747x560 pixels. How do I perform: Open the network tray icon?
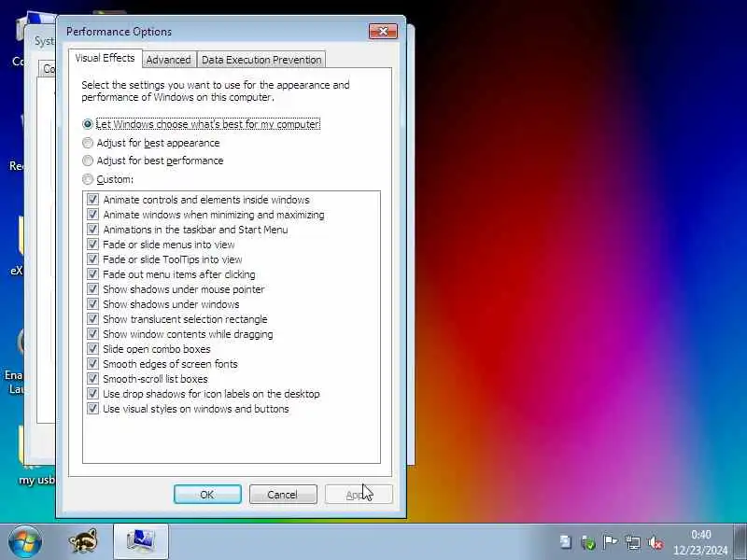click(633, 543)
